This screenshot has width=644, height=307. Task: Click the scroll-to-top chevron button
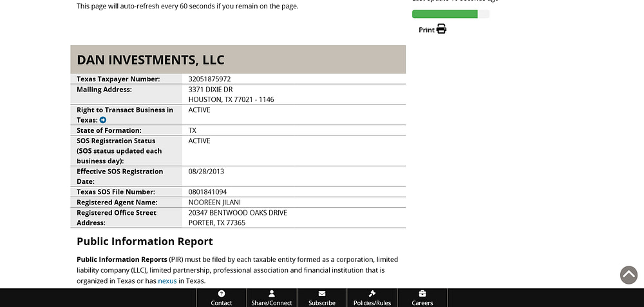coord(629,275)
